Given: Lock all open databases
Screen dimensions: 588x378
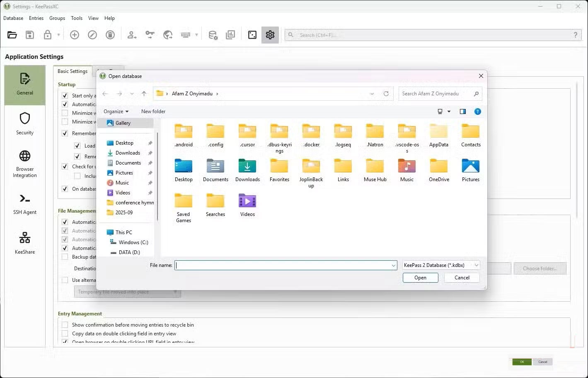Looking at the screenshot, I should [x=48, y=34].
